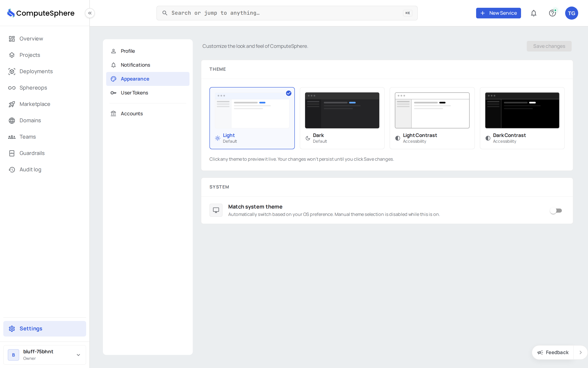
Task: Open the Notifications settings tab
Action: 148,65
